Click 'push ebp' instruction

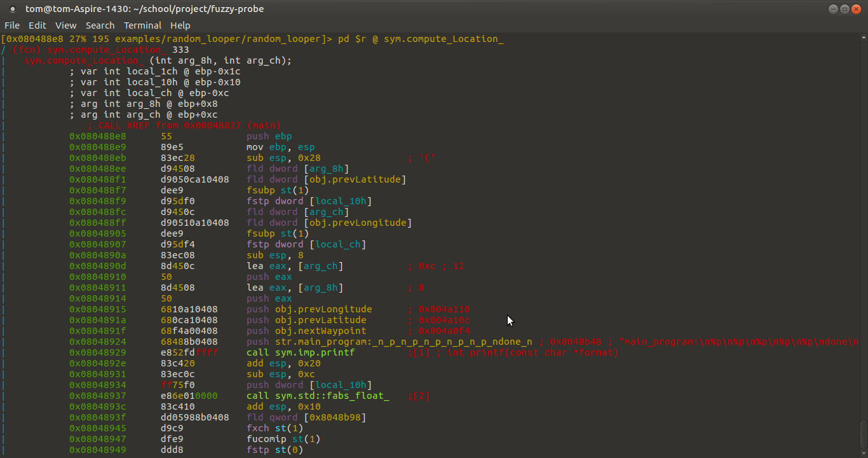click(269, 136)
